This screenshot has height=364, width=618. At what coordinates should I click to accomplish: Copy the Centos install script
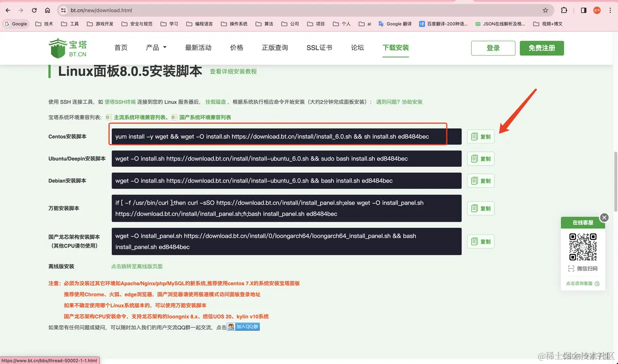point(481,137)
